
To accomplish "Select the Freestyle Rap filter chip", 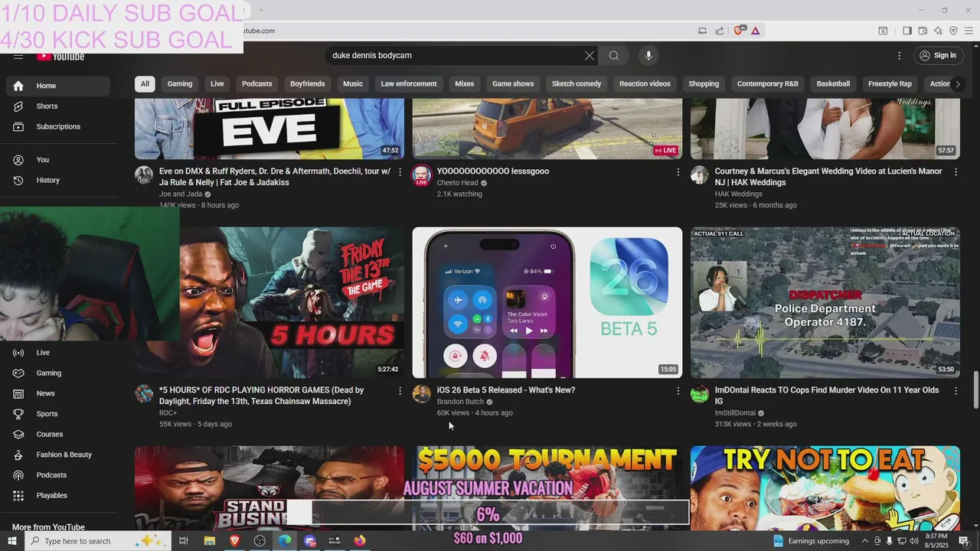I will pos(890,84).
